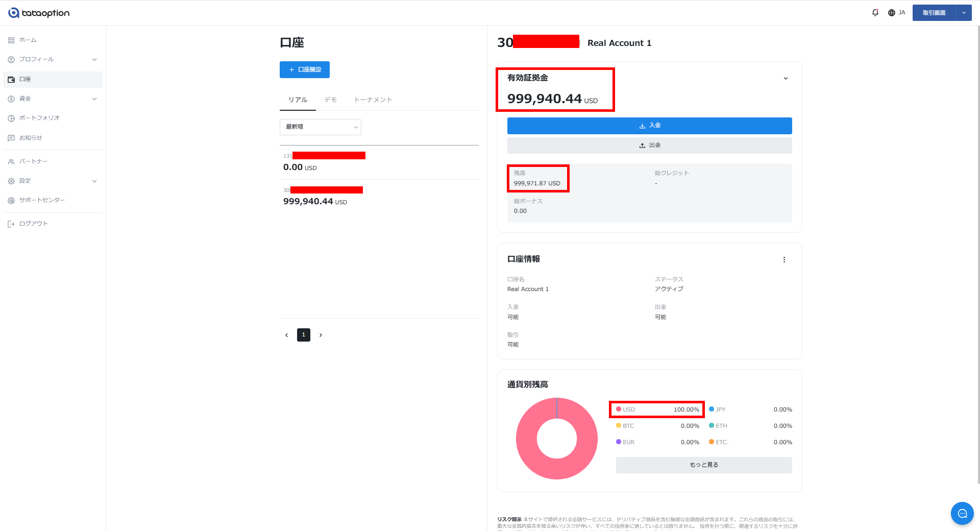
Task: Open サポートセンター in the sidebar
Action: pos(42,200)
